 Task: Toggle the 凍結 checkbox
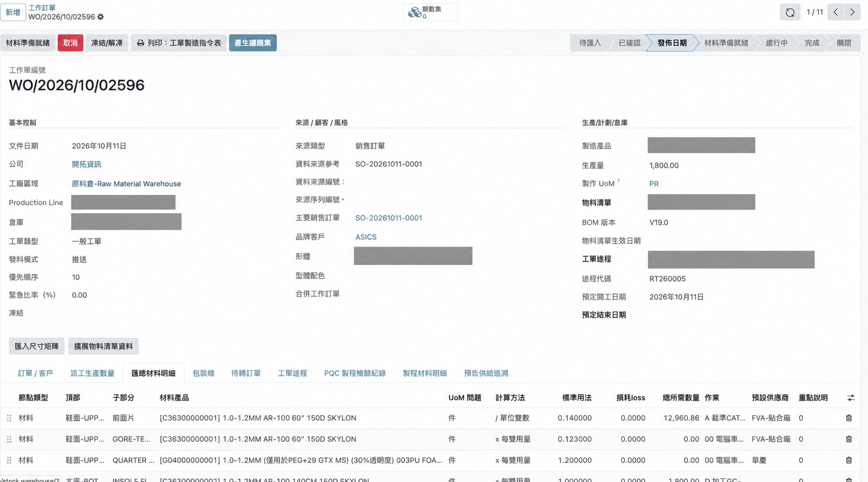(x=76, y=313)
